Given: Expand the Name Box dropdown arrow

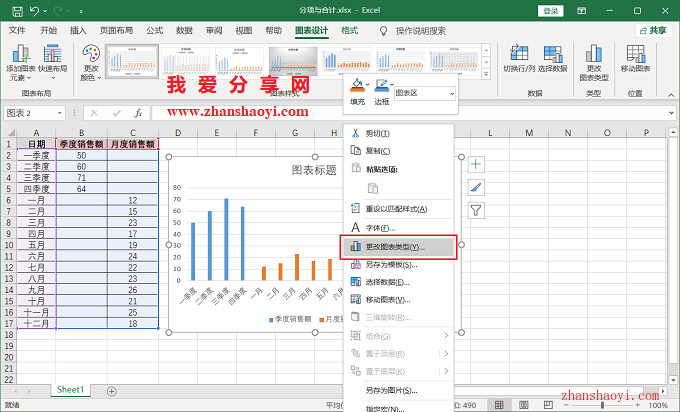Looking at the screenshot, I should click(59, 113).
